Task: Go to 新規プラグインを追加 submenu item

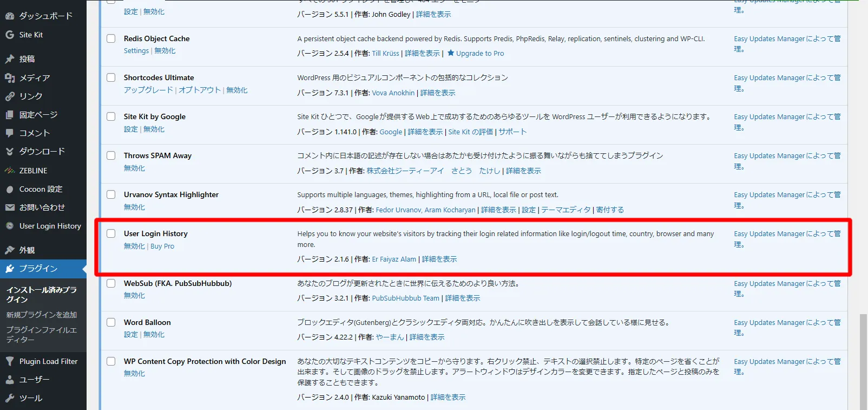Action: pos(42,315)
